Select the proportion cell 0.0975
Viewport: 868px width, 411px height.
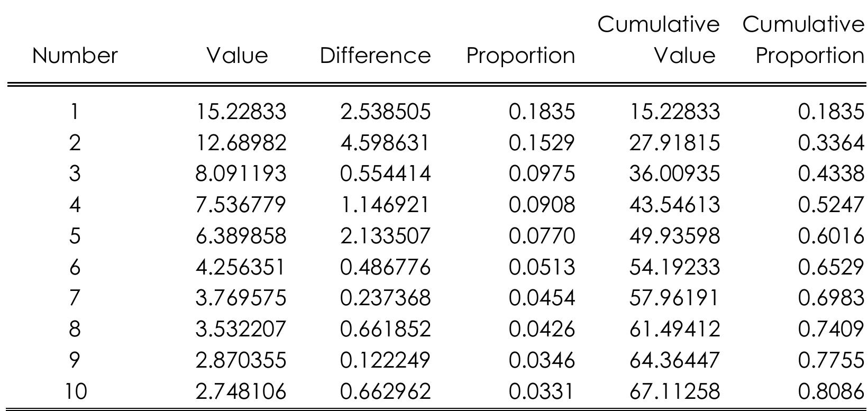541,173
